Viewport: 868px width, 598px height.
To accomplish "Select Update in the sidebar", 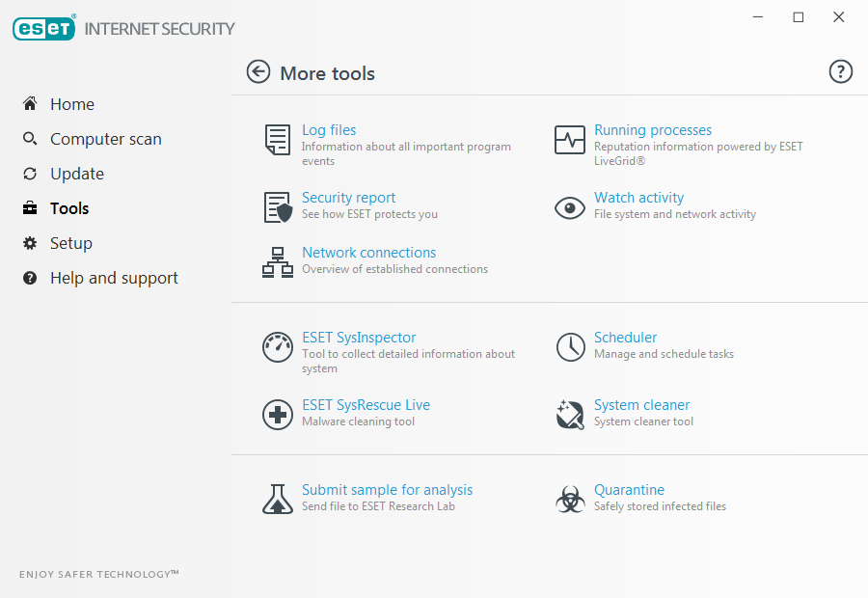I will 76,174.
